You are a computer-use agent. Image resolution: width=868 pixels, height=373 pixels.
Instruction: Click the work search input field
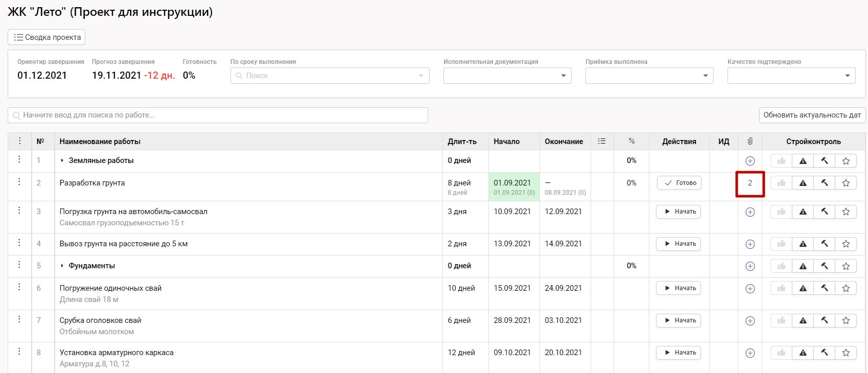218,115
